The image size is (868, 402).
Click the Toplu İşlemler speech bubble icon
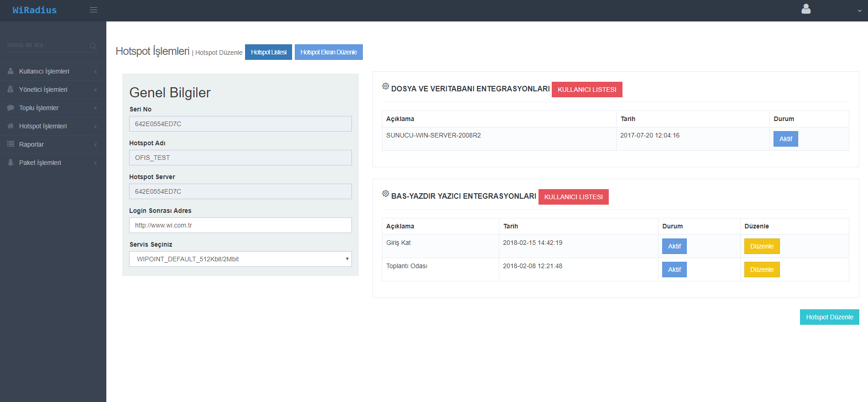click(10, 108)
